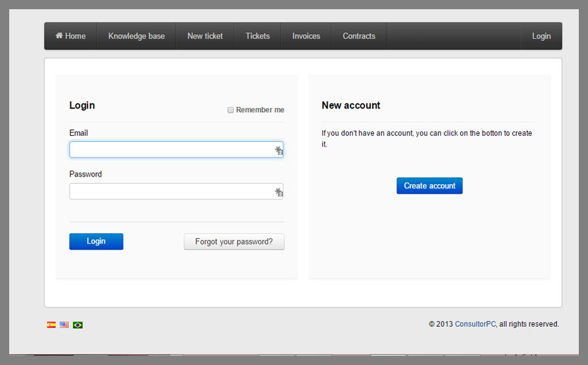Image resolution: width=588 pixels, height=365 pixels.
Task: Click the password manager icon in Email field
Action: [279, 150]
